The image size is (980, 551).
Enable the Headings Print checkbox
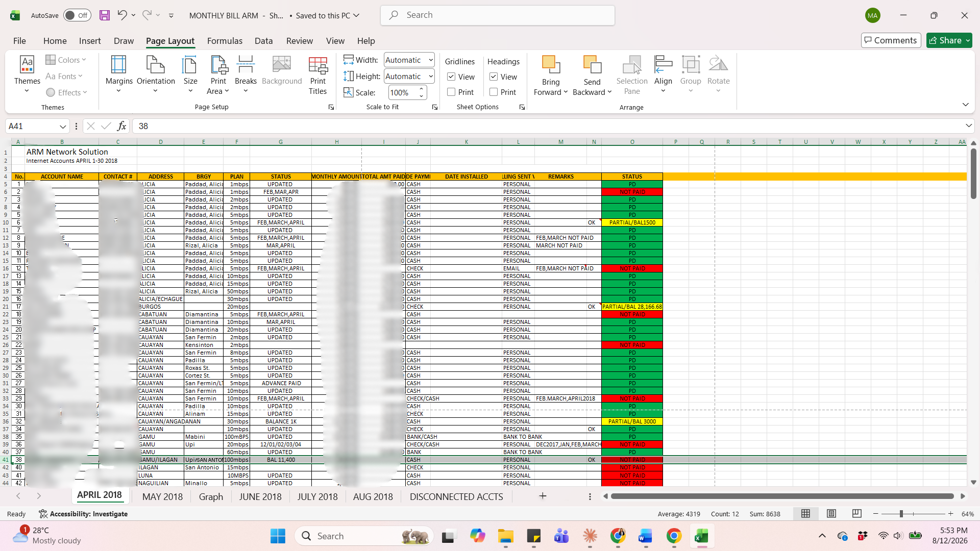pos(494,92)
